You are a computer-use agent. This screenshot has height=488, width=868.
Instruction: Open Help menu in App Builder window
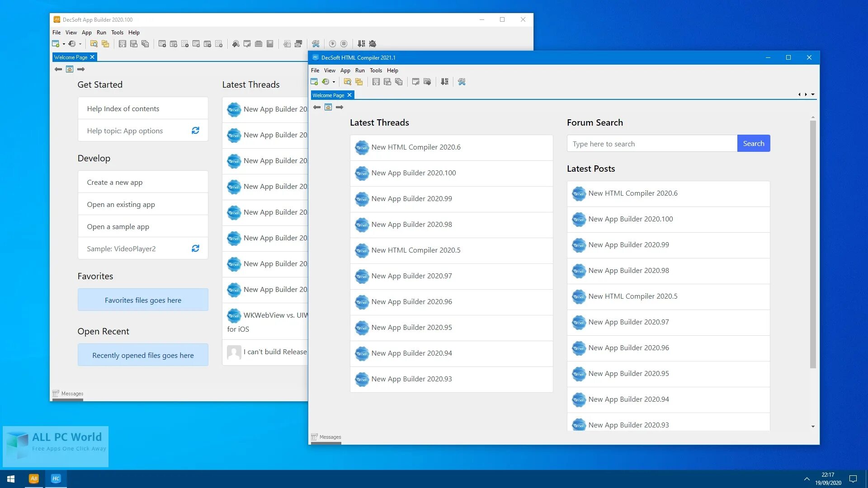pyautogui.click(x=134, y=33)
